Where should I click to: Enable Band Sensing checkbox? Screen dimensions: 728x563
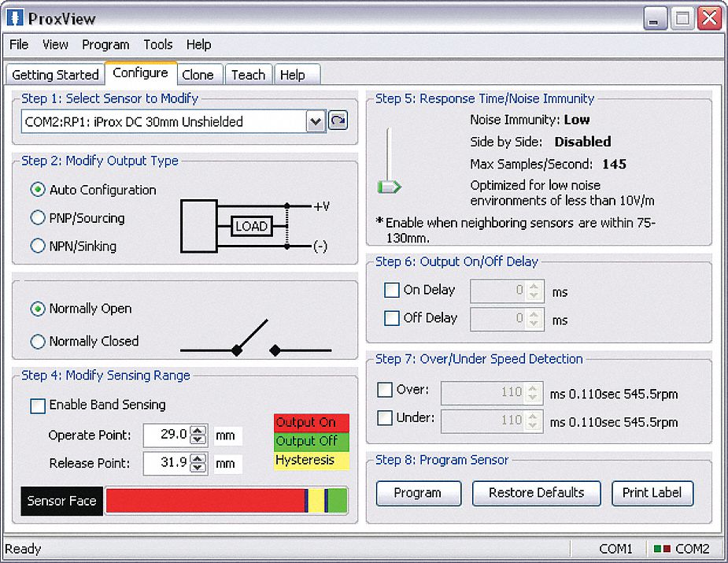click(38, 406)
